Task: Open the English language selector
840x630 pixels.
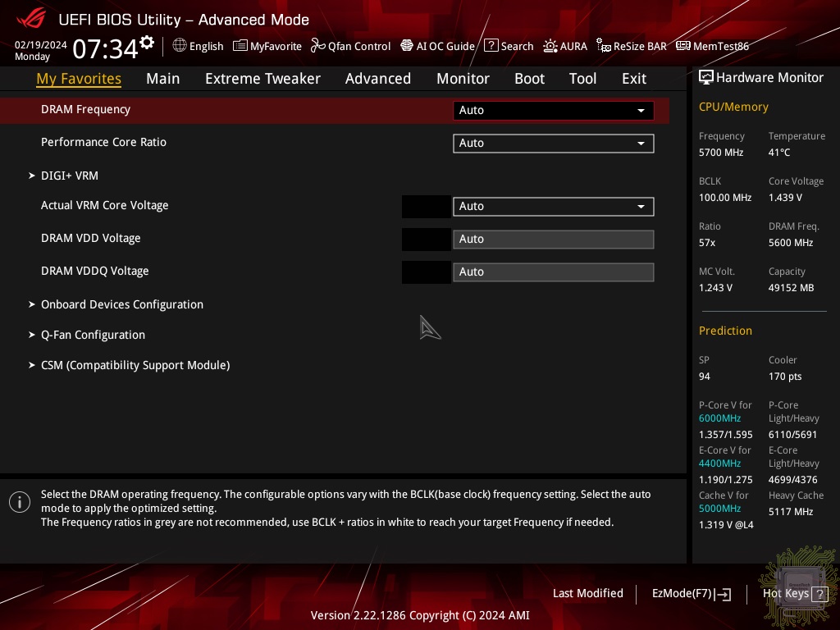Action: click(x=198, y=46)
